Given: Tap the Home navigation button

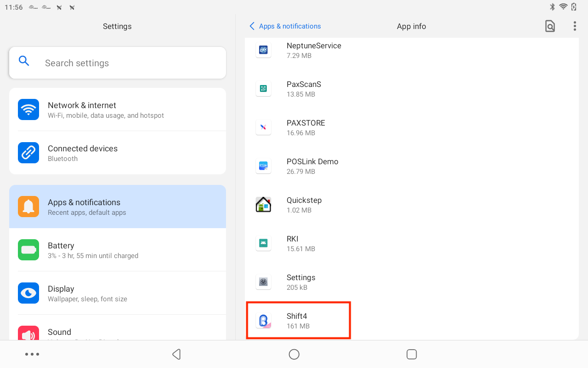Looking at the screenshot, I should (294, 354).
